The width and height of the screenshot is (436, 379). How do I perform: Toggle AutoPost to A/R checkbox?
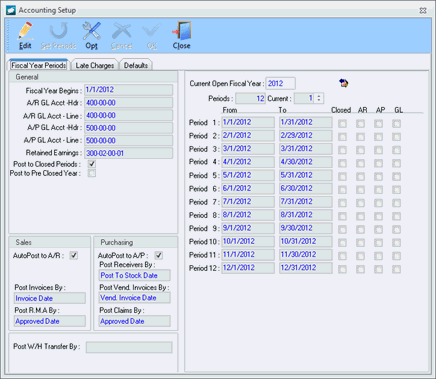[x=74, y=255]
